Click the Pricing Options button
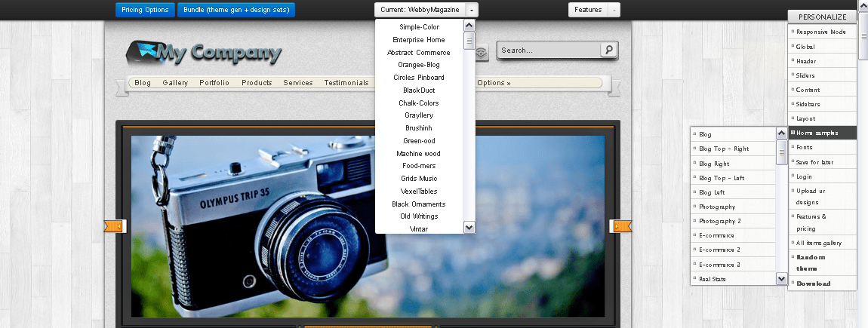This screenshot has height=328, width=868. (x=145, y=10)
